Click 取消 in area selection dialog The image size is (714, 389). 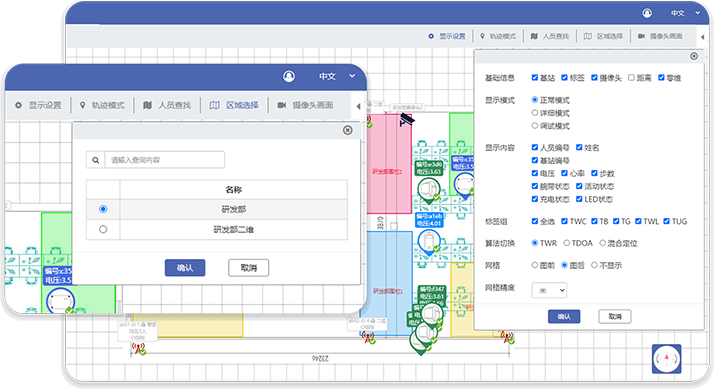pos(249,268)
